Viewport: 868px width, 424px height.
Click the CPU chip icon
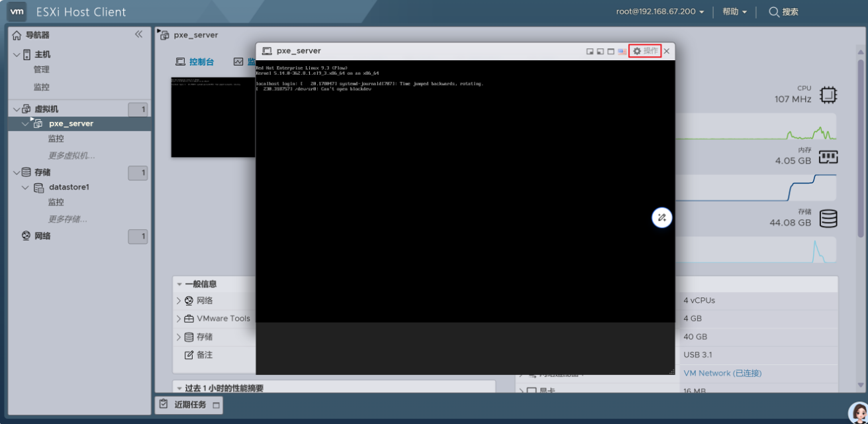click(x=828, y=95)
